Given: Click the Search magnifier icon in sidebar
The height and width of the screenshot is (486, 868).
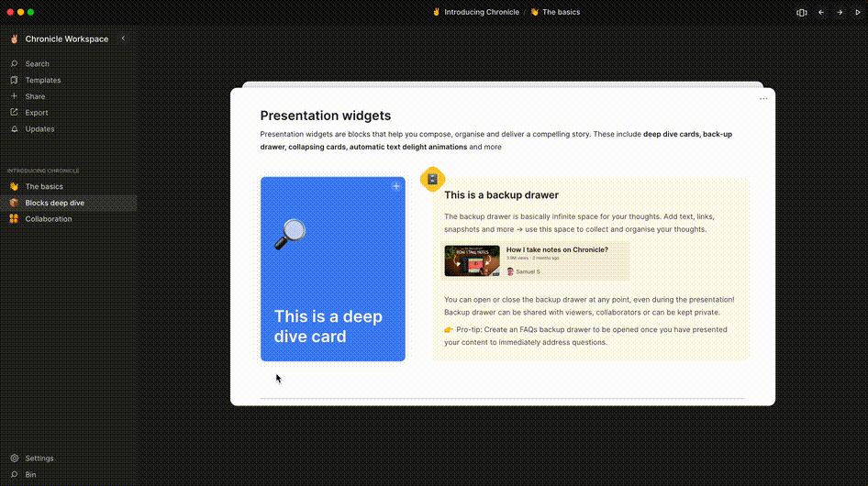Looking at the screenshot, I should click(x=15, y=63).
